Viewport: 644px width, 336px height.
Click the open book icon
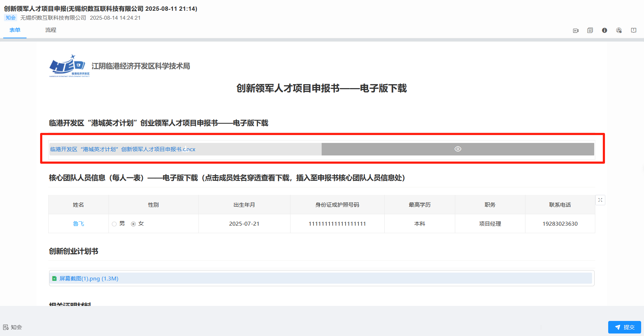[x=633, y=30]
